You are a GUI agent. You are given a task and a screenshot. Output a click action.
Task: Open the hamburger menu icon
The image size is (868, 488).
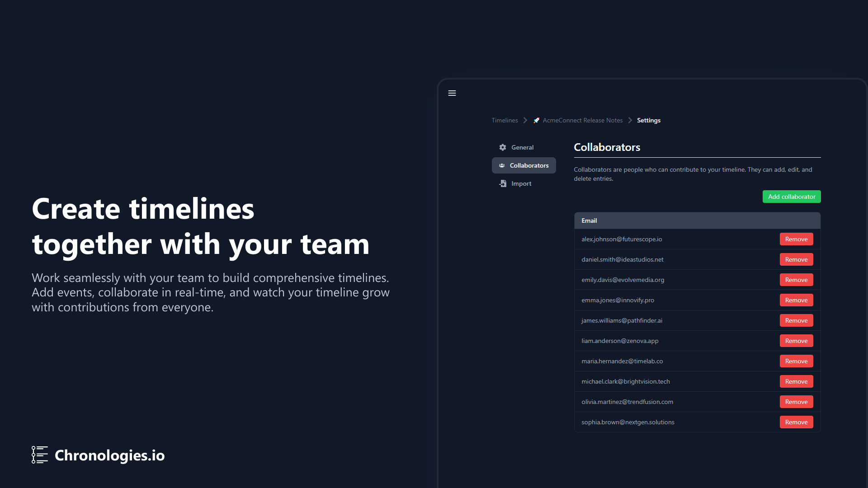pos(452,93)
